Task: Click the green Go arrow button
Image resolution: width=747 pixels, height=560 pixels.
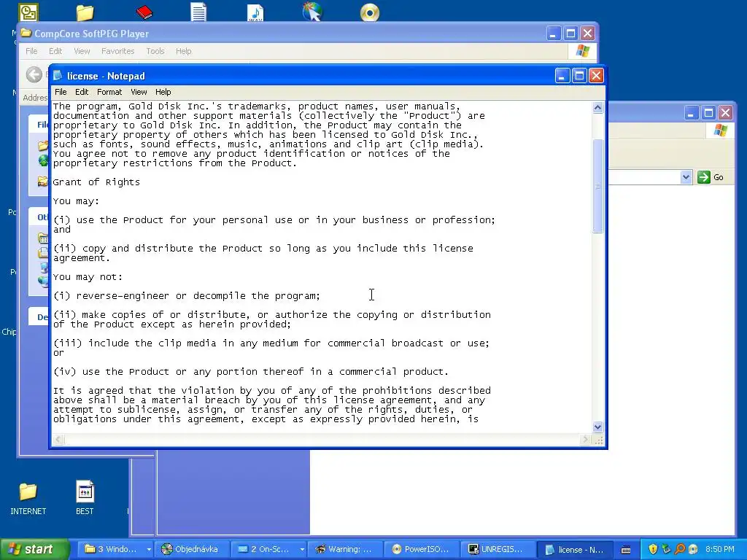Action: coord(704,177)
